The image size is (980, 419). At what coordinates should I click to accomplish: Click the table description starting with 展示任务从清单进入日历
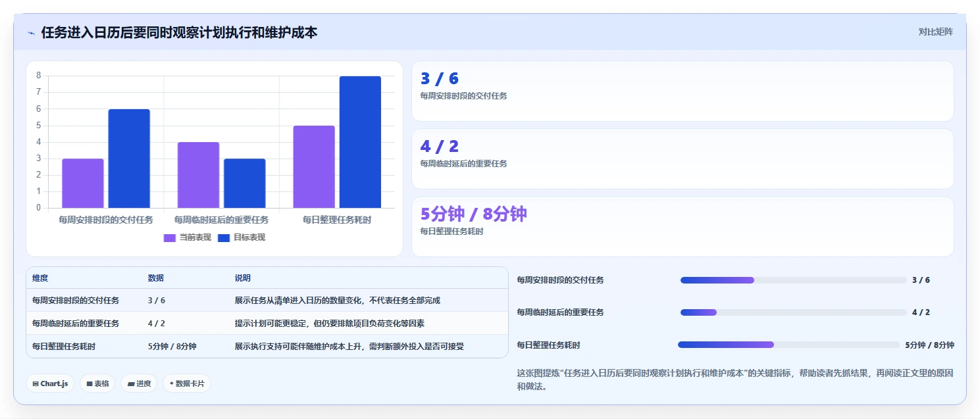(x=338, y=300)
